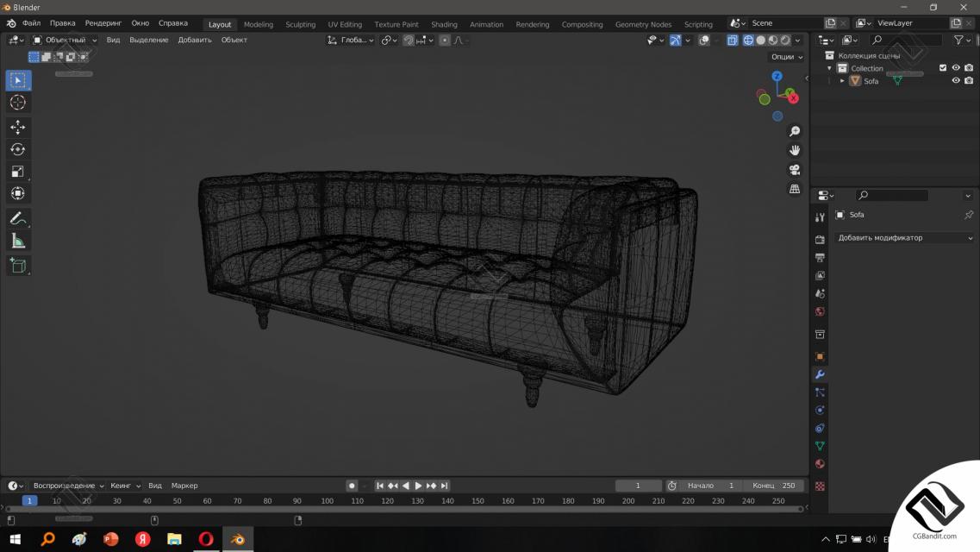Viewport: 980px width, 552px height.
Task: Click the zoom magnifier viewport icon
Action: (x=795, y=131)
